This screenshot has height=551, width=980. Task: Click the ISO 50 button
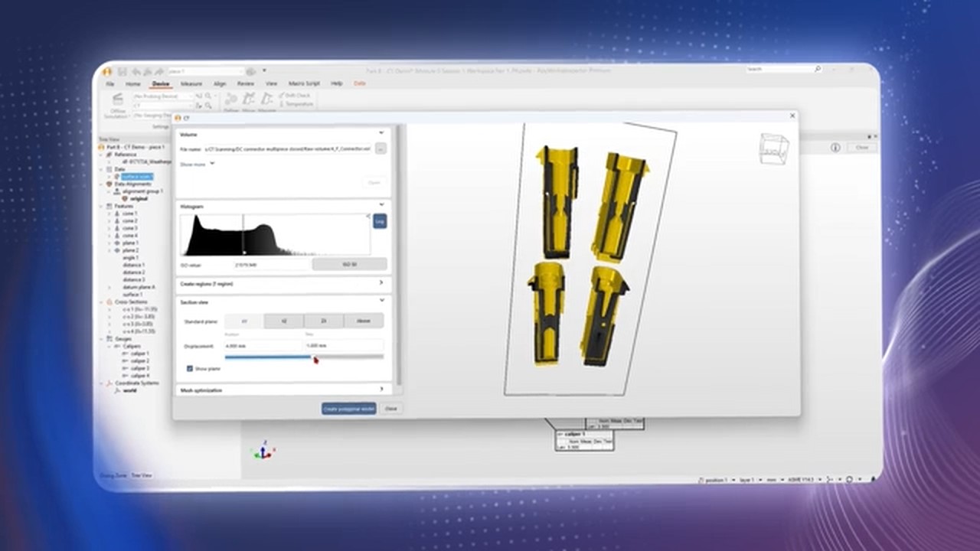[349, 264]
